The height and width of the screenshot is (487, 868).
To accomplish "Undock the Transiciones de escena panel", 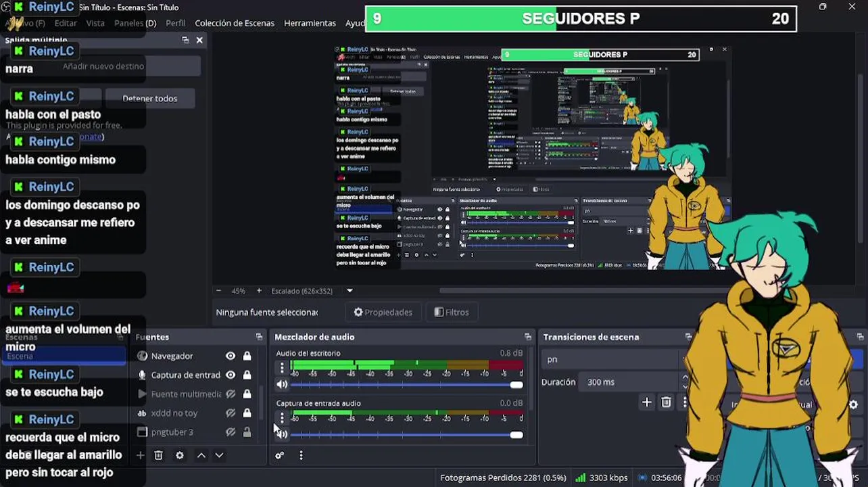I will point(689,337).
